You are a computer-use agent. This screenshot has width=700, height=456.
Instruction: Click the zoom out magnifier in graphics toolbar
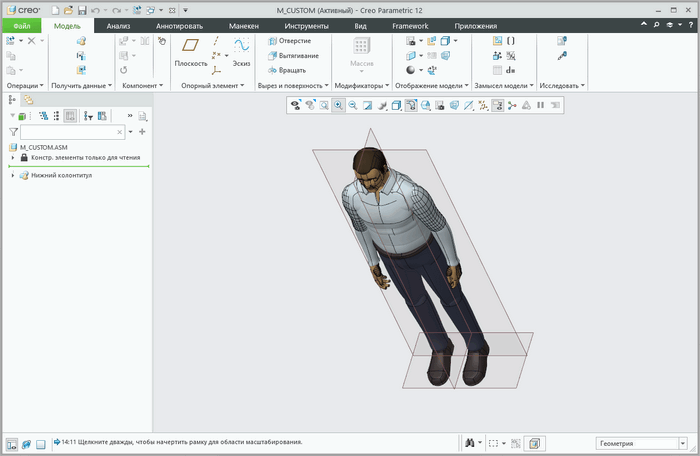tap(353, 105)
